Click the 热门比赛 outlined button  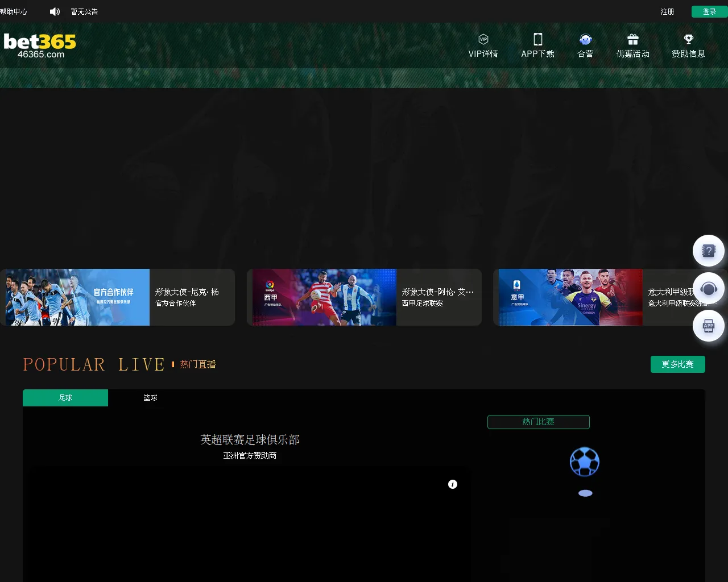(539, 422)
